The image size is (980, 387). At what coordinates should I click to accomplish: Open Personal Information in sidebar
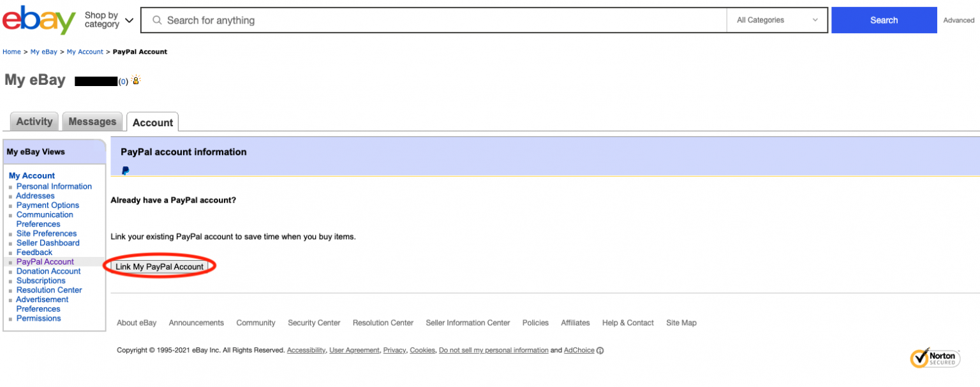54,187
